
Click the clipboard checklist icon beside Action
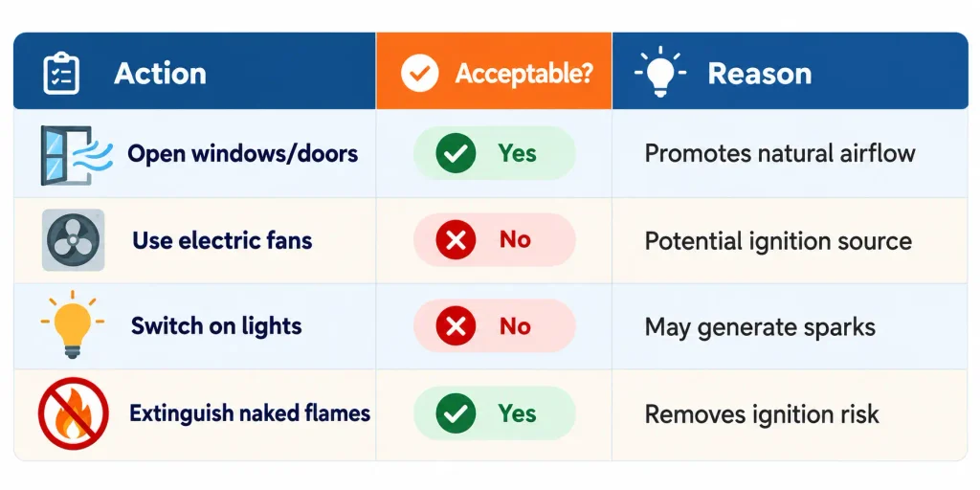(61, 73)
